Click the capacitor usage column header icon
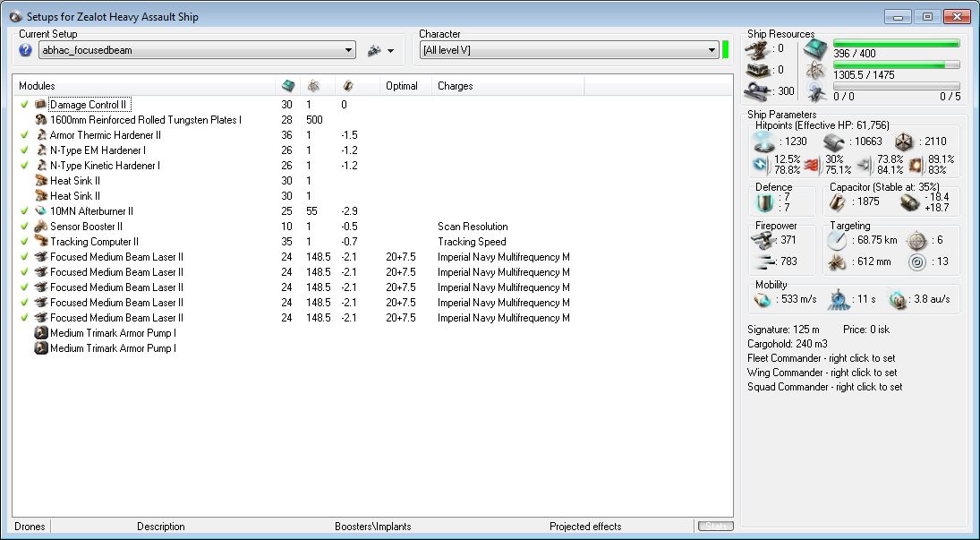 (x=348, y=86)
